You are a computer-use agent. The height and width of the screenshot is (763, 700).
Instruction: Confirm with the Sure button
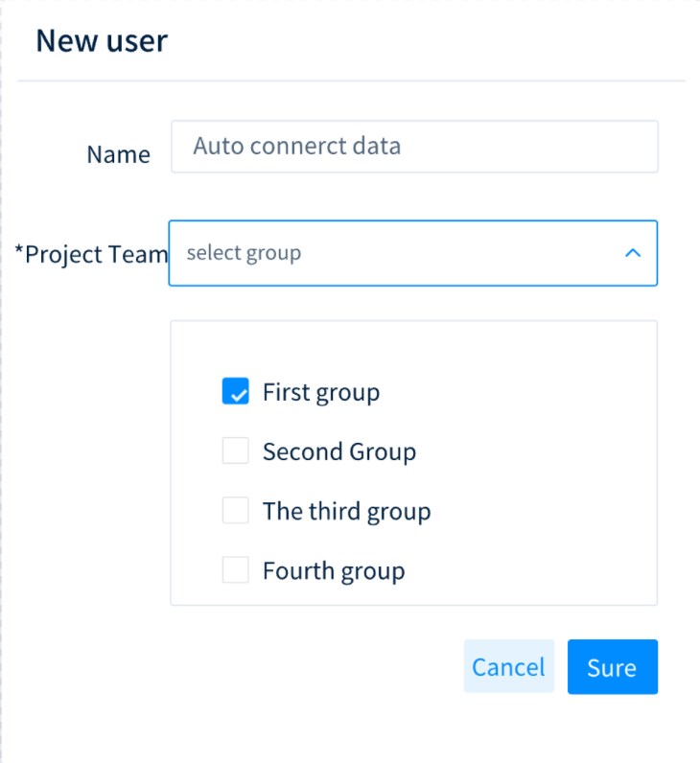(x=612, y=666)
